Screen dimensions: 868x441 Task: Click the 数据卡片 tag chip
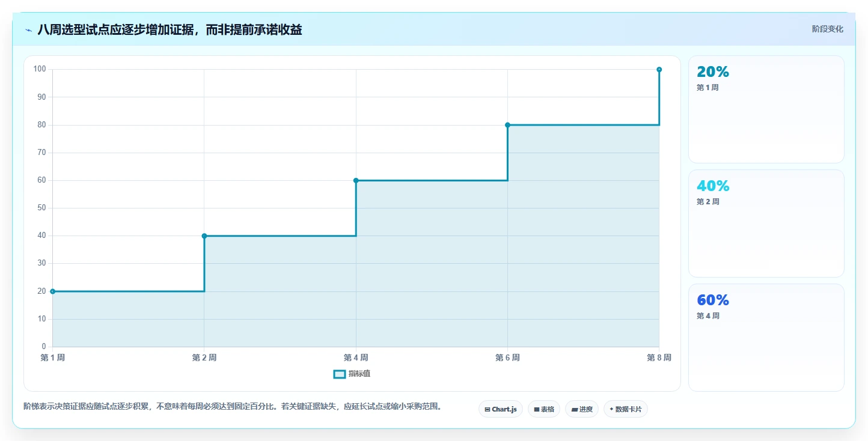[x=626, y=409]
